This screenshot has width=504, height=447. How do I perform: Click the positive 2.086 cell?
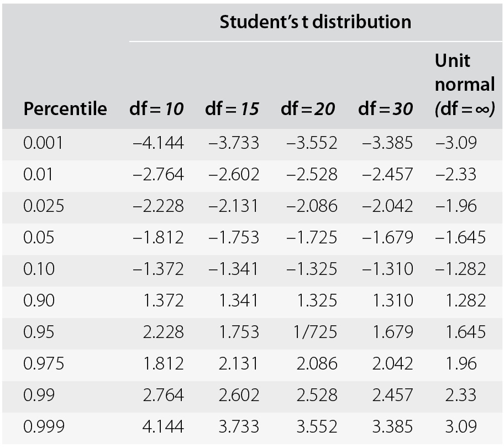coord(316,363)
